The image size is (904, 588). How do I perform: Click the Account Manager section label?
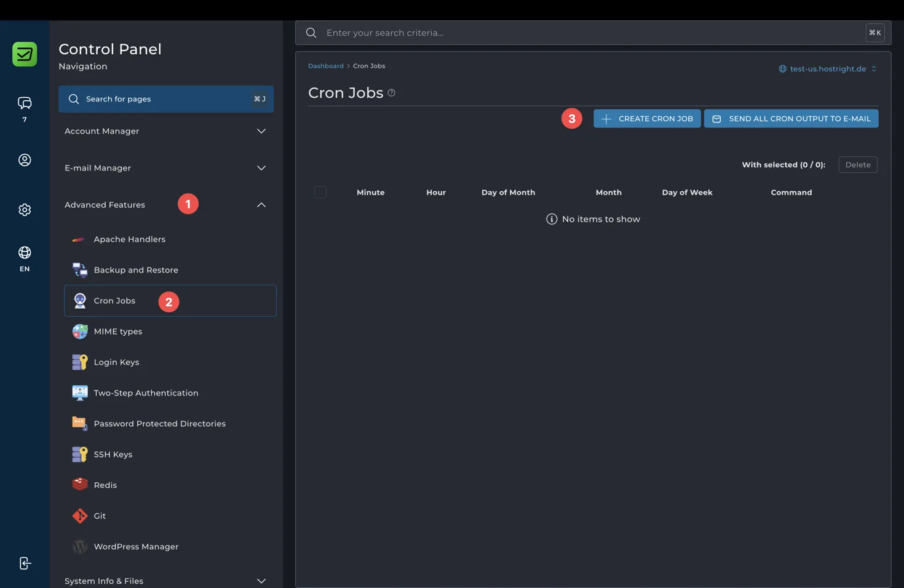tap(101, 131)
